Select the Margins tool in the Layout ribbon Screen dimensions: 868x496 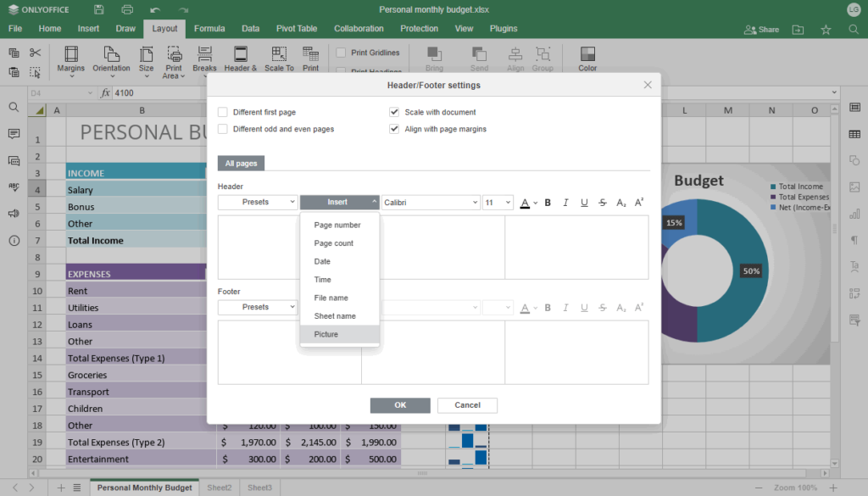click(71, 60)
